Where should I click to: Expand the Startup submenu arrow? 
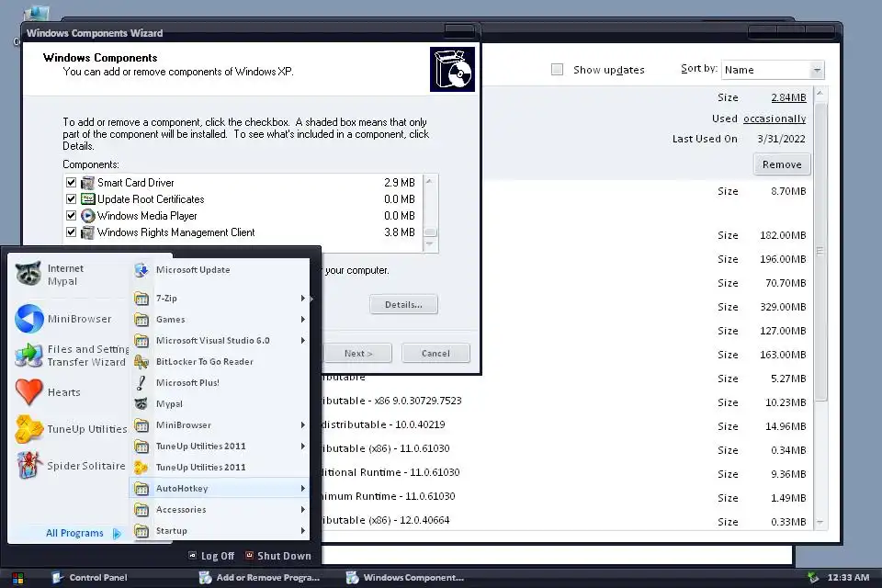[302, 531]
